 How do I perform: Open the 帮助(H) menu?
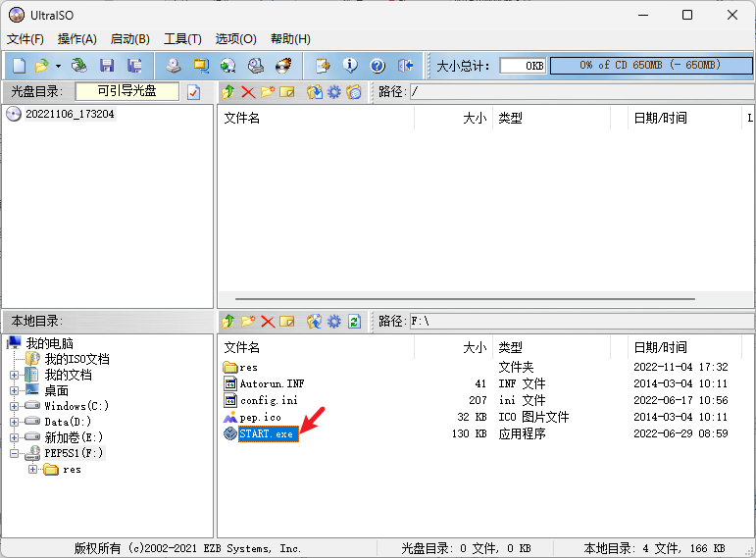click(x=290, y=39)
